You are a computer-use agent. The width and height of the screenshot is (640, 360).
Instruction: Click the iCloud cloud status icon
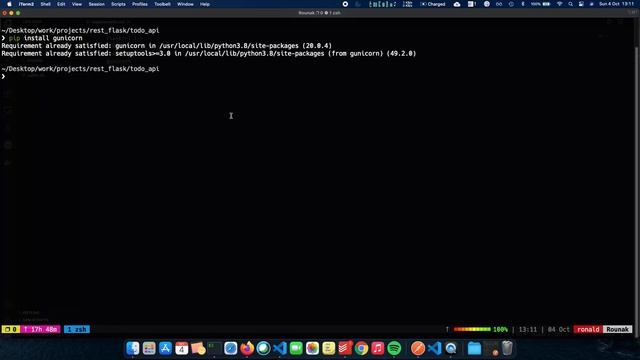pyautogui.click(x=457, y=4)
